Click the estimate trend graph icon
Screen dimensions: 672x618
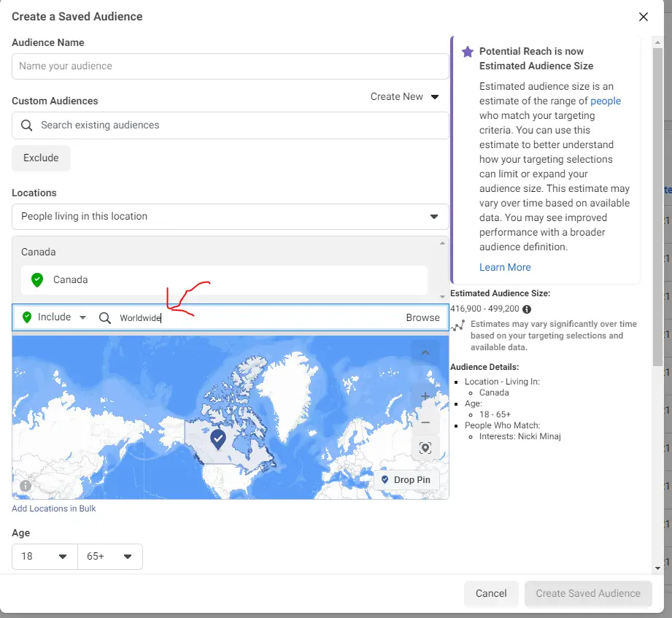(457, 326)
